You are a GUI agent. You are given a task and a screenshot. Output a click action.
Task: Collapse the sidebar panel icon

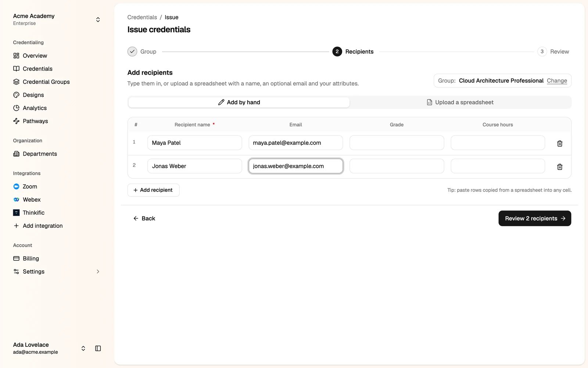pos(98,348)
